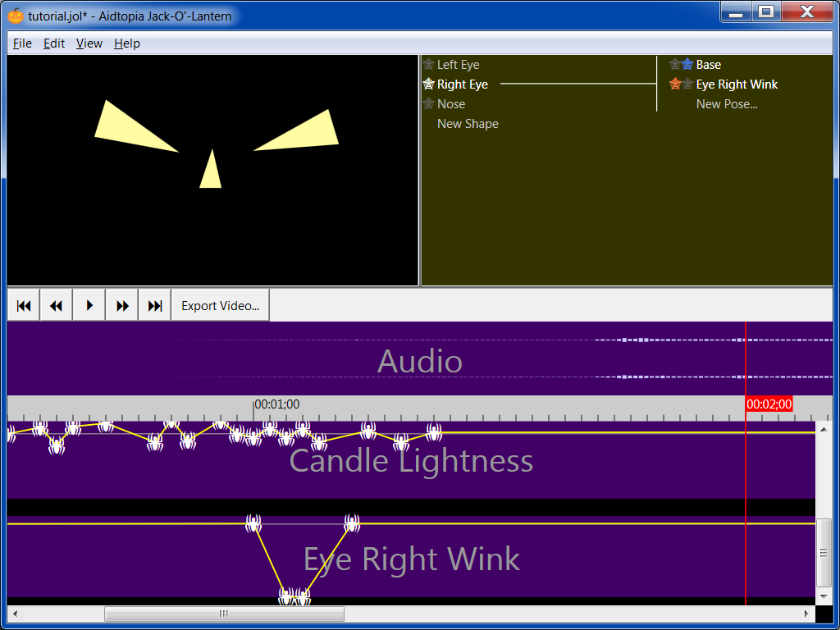Select Eye Right Wink spider keyframe at 00:01;00

click(253, 523)
